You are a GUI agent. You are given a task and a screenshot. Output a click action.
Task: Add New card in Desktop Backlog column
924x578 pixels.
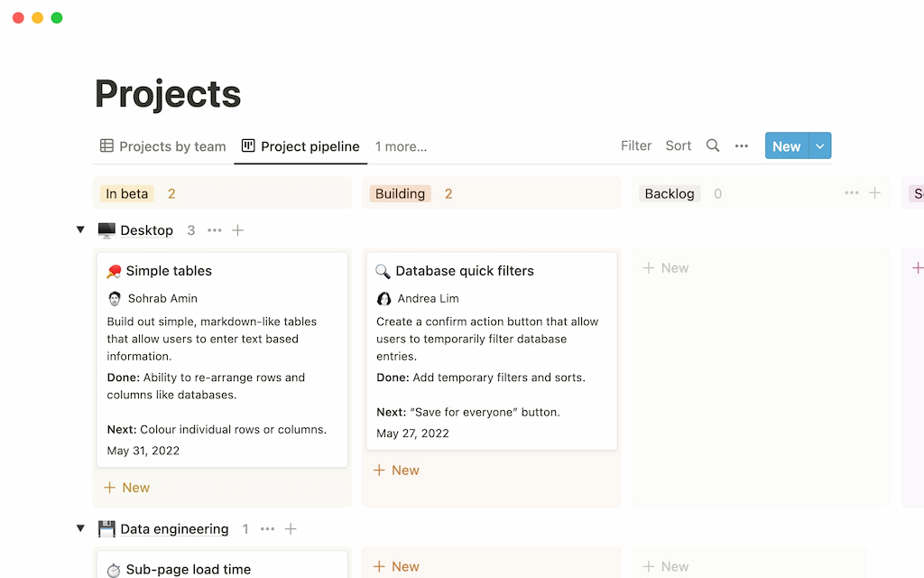point(665,267)
